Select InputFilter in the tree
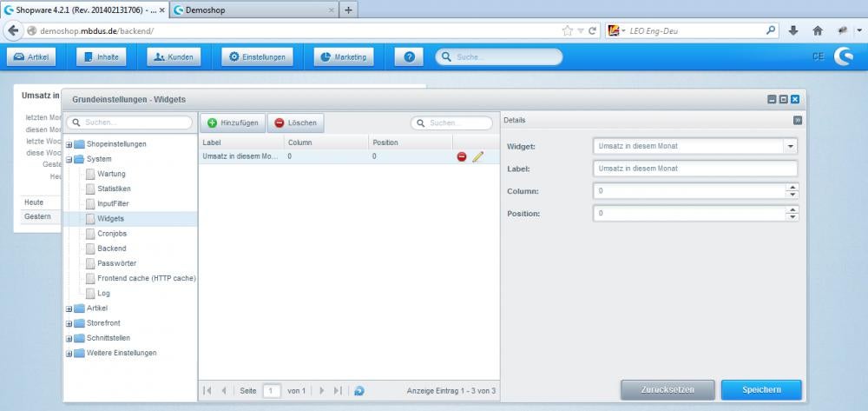The image size is (868, 411). pos(113,204)
